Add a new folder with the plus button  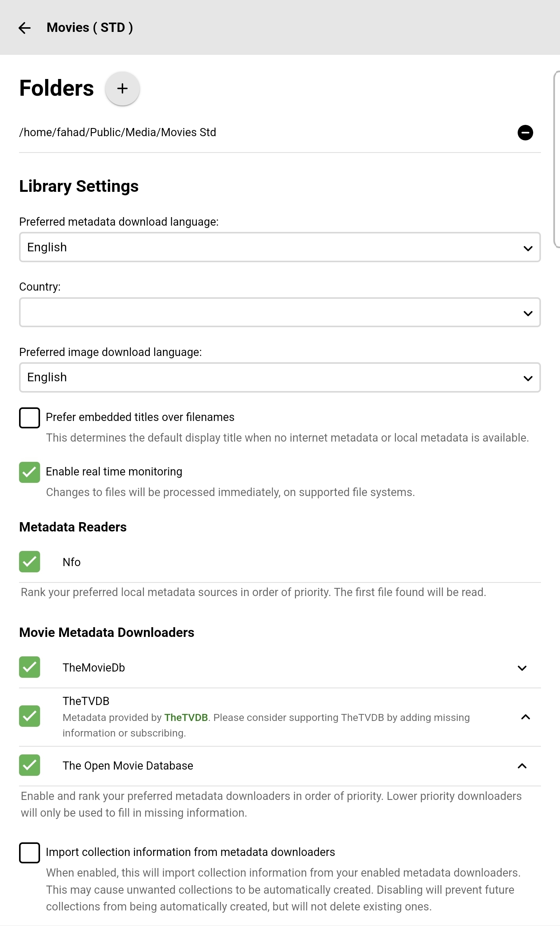(x=122, y=89)
